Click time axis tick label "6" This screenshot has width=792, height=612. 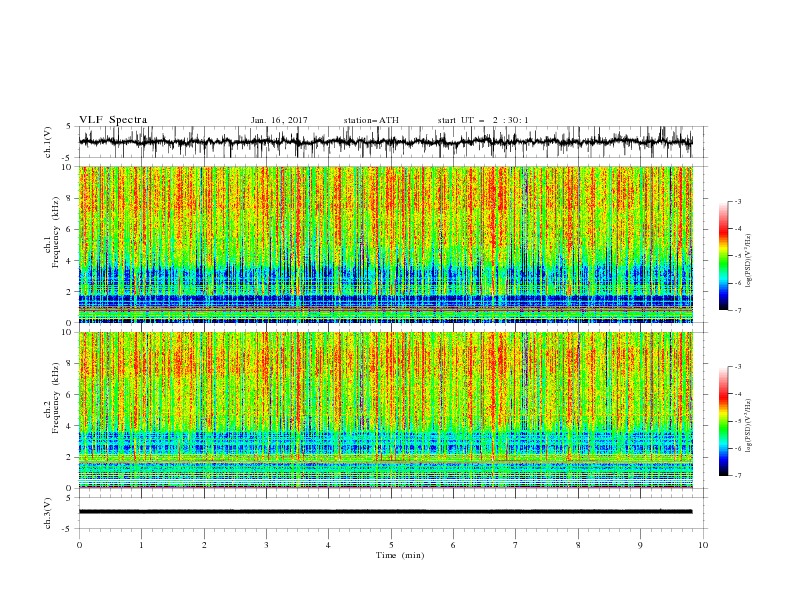click(453, 545)
